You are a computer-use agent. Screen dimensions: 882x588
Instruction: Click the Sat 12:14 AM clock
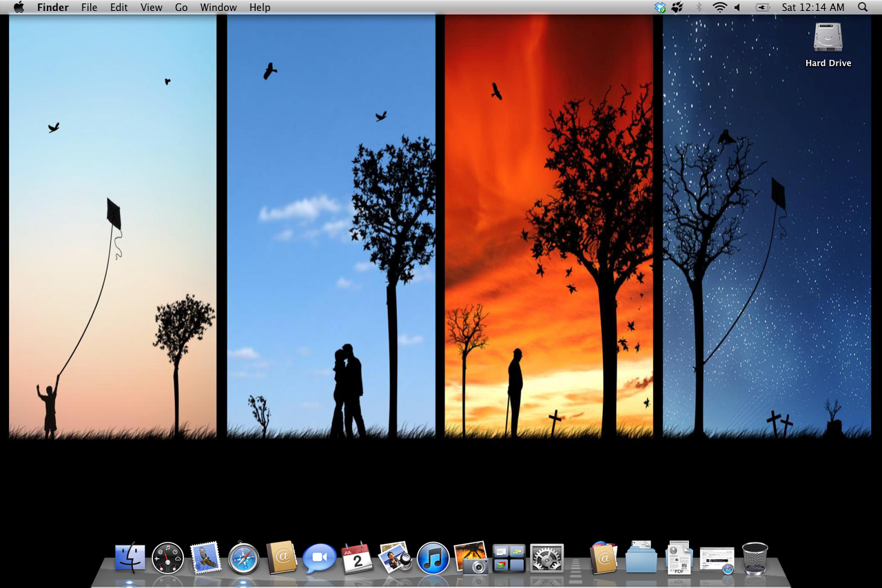coord(813,8)
